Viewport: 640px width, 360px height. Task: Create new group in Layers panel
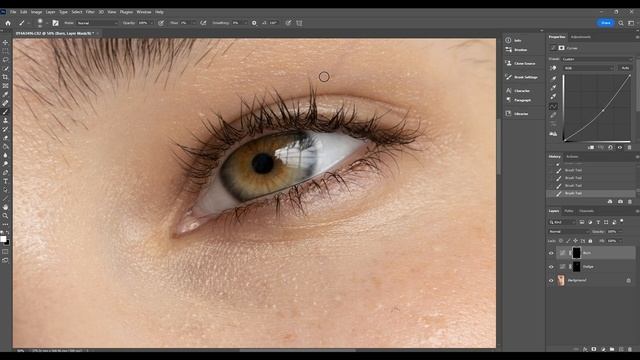(612, 349)
